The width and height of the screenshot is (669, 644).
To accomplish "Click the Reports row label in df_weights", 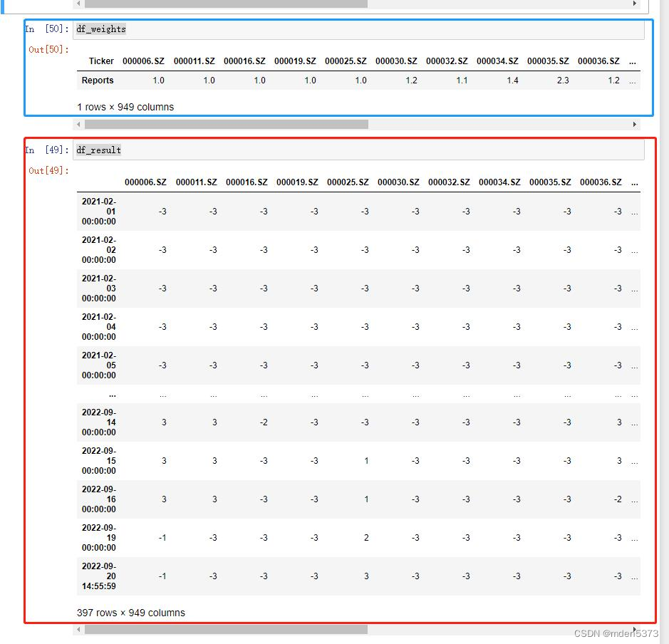I will point(98,80).
